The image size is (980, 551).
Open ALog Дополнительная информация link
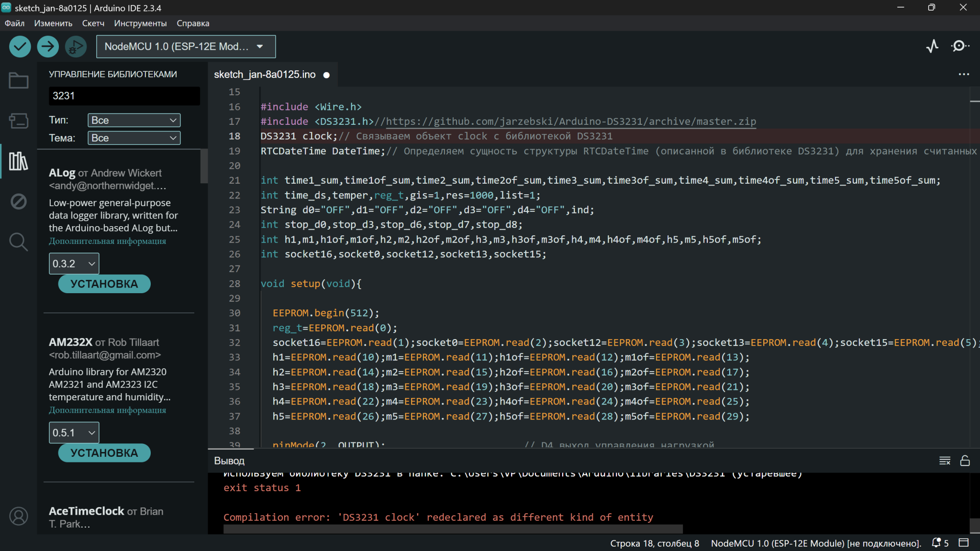point(107,241)
